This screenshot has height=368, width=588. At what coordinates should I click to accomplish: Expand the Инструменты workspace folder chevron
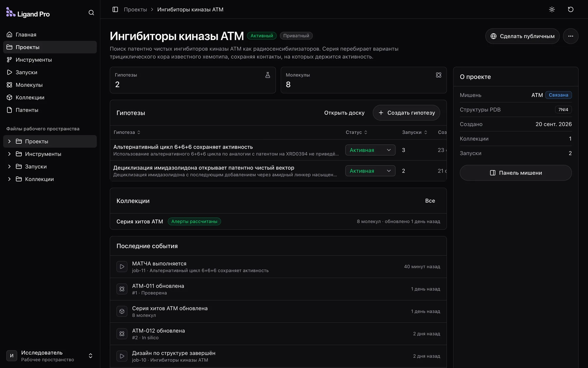(9, 154)
